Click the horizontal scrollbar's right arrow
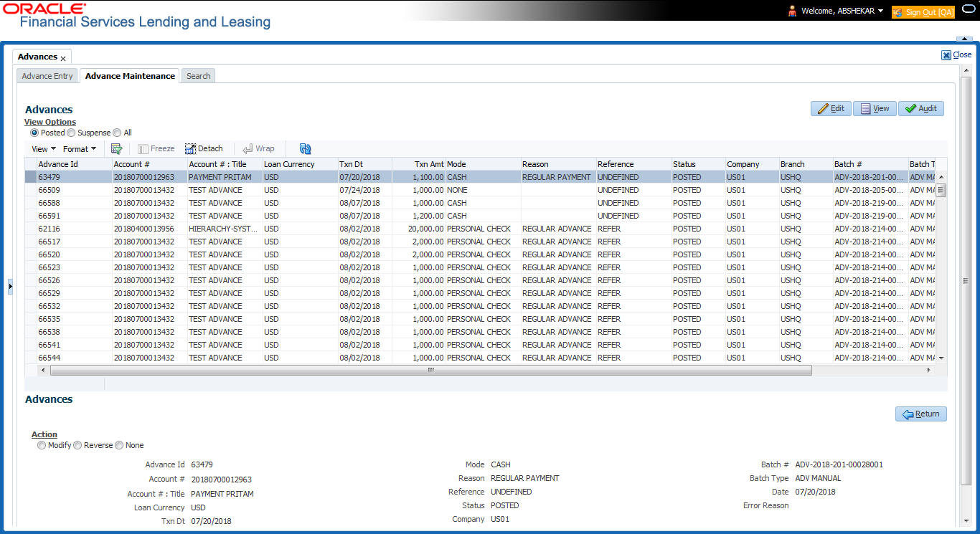This screenshot has width=980, height=534. 929,371
